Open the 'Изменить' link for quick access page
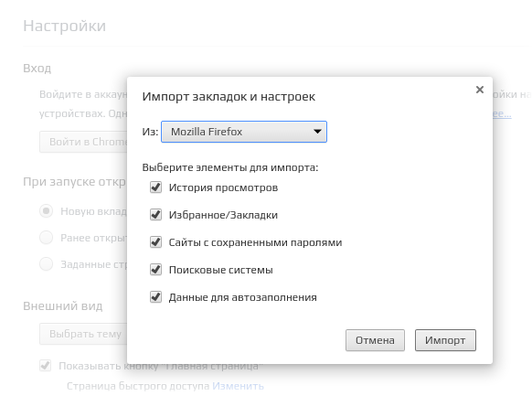Screen dimensions: 532x396 [x=238, y=386]
